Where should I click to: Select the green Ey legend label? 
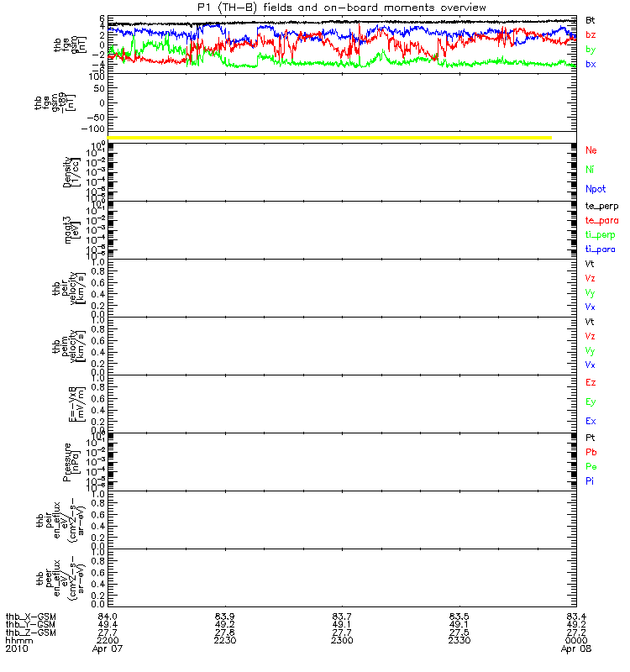pos(591,402)
